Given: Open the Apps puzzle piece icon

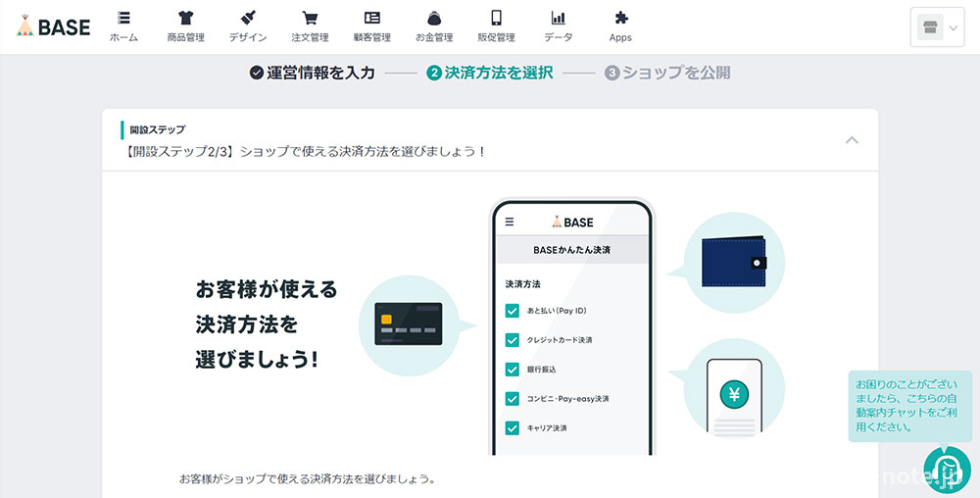Looking at the screenshot, I should [620, 18].
